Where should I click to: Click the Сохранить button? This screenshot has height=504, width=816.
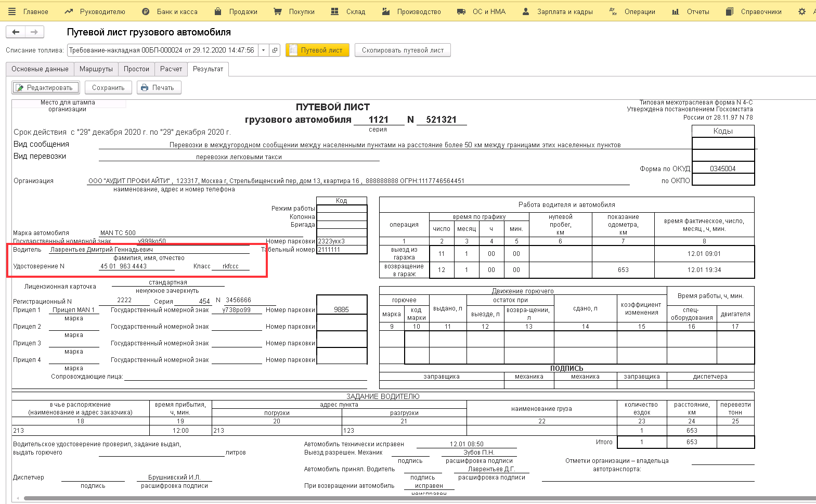108,88
